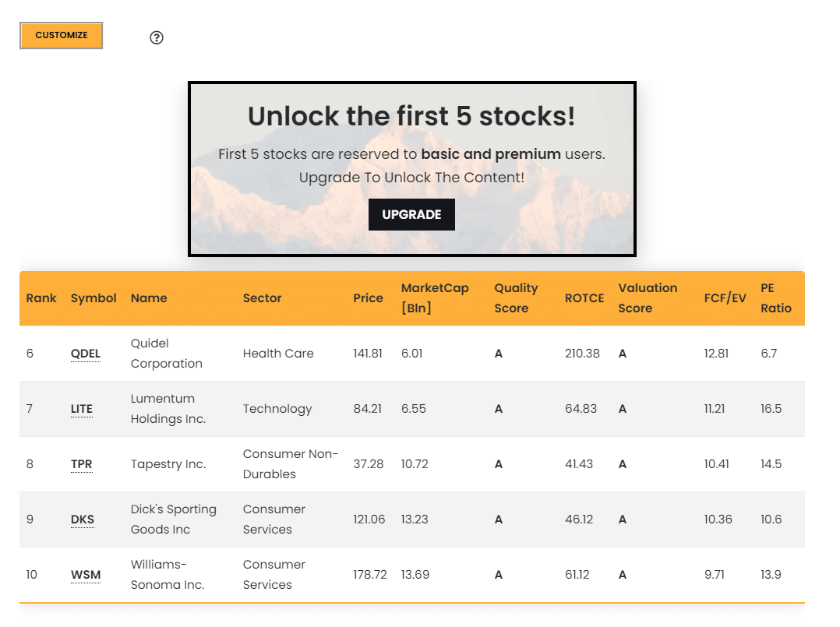The width and height of the screenshot is (840, 627).
Task: Click the Upgrade button
Action: click(411, 214)
